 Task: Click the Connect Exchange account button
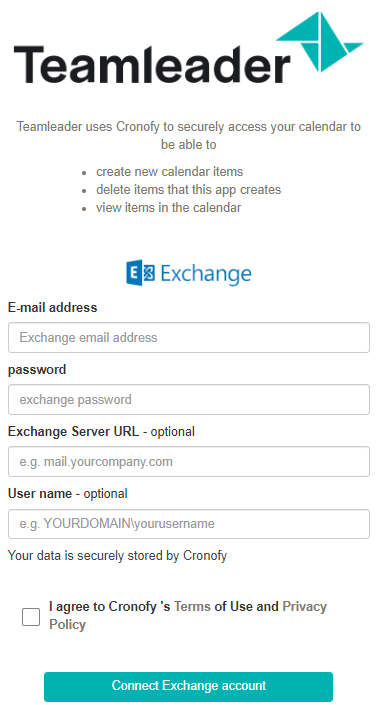tap(188, 687)
